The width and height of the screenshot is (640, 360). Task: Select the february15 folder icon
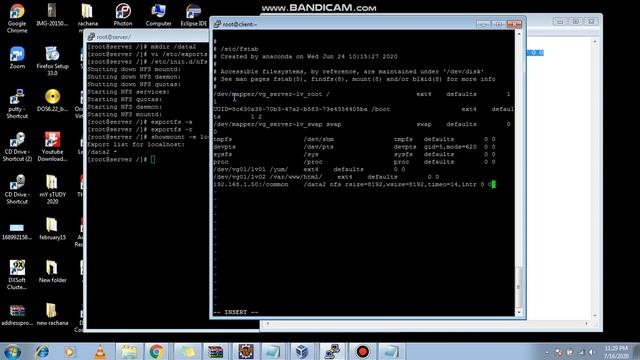(x=52, y=229)
